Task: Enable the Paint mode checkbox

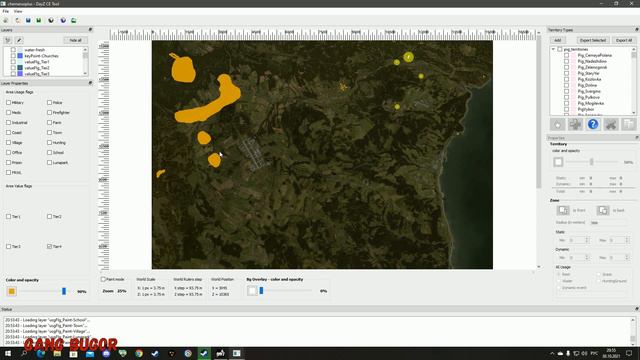Action: [103, 279]
